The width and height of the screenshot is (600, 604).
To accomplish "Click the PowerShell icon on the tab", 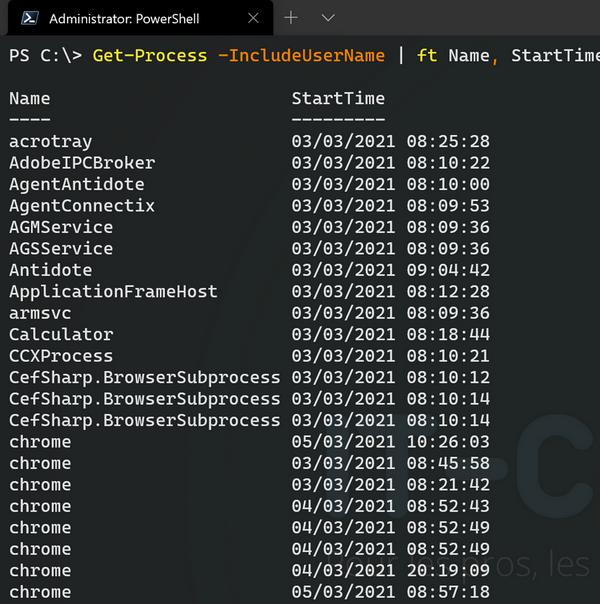I will coord(30,18).
